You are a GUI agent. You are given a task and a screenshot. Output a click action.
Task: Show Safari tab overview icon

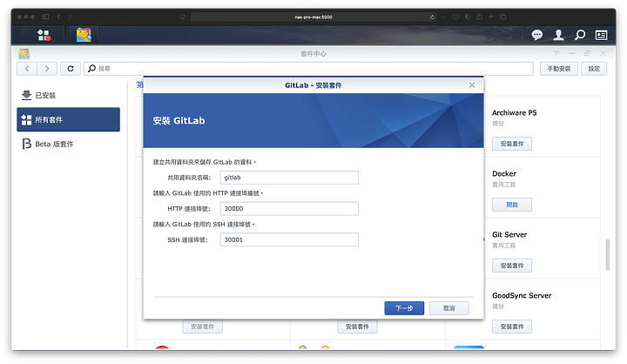[503, 17]
